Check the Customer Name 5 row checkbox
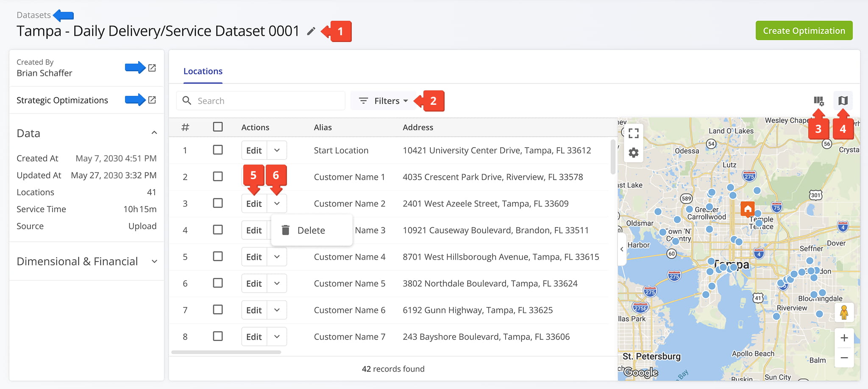 [x=218, y=283]
